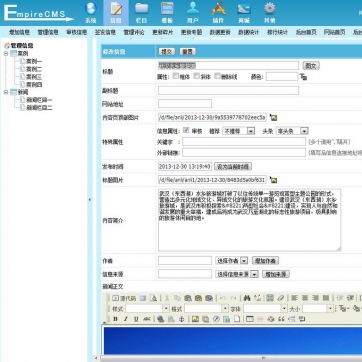The width and height of the screenshot is (362, 362).
Task: Open the 排行统计 submenu item
Action: click(277, 32)
